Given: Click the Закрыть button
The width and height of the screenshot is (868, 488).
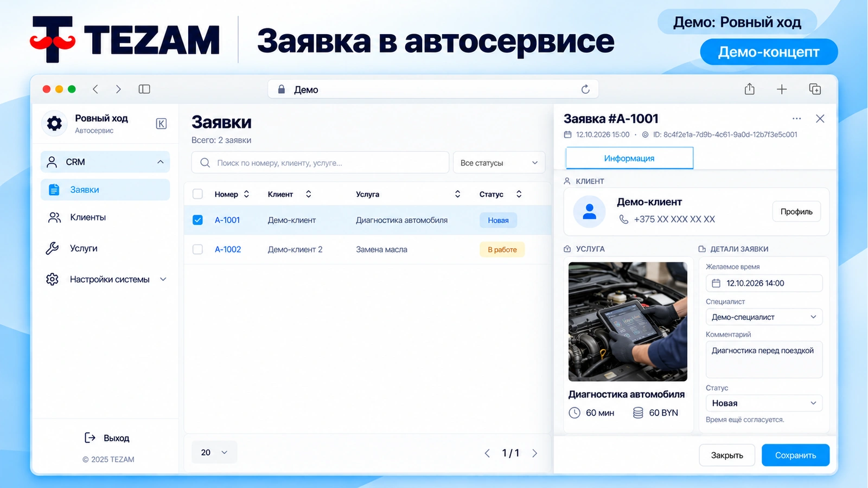Looking at the screenshot, I should coord(727,455).
